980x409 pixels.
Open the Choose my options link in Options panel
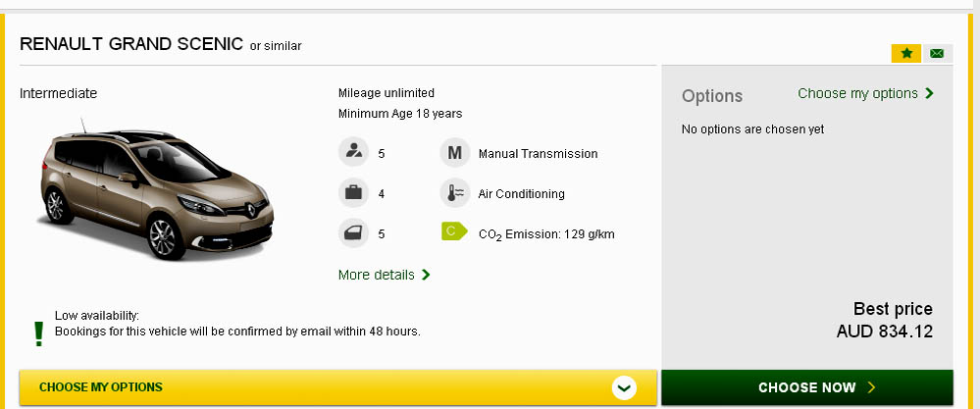[865, 93]
